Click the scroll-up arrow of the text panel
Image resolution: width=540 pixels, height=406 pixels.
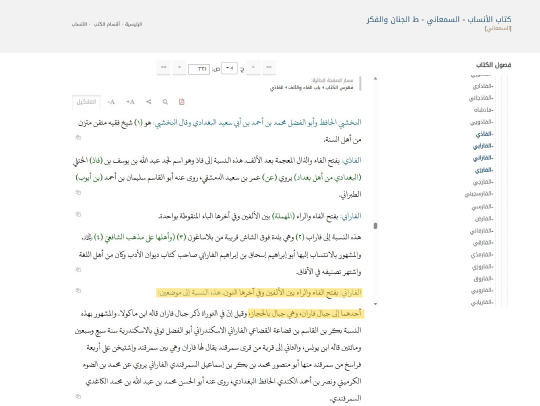coord(375,79)
